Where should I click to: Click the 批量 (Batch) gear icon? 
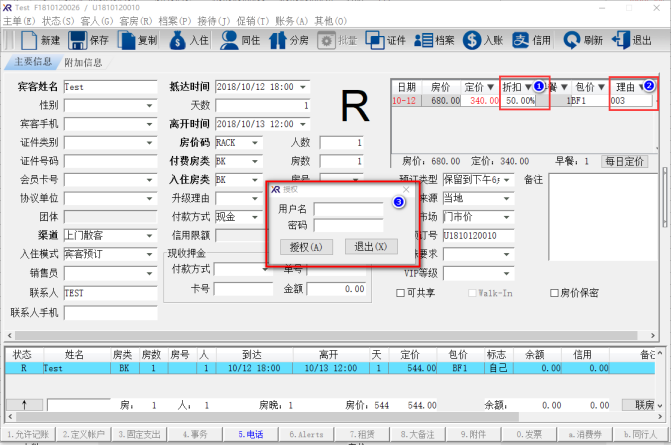click(326, 41)
